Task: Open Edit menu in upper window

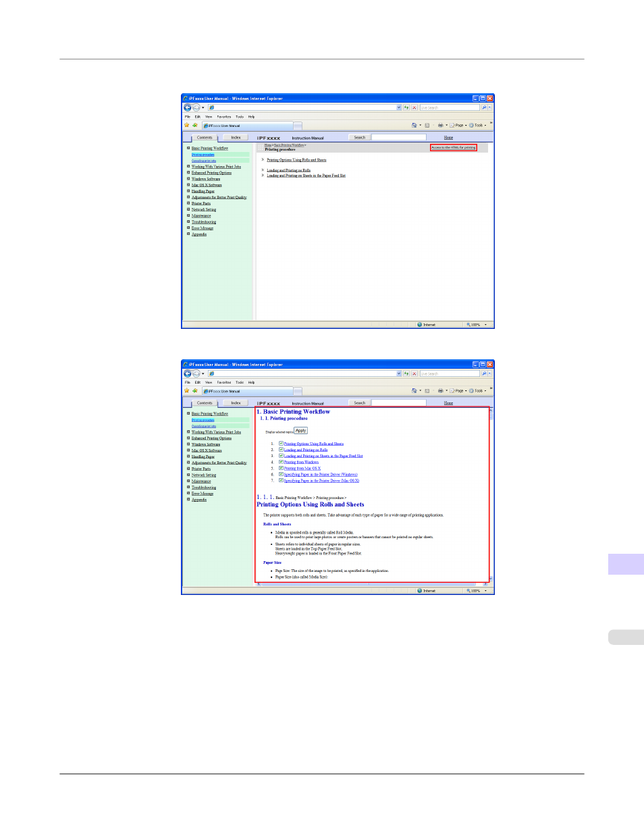Action: [198, 117]
